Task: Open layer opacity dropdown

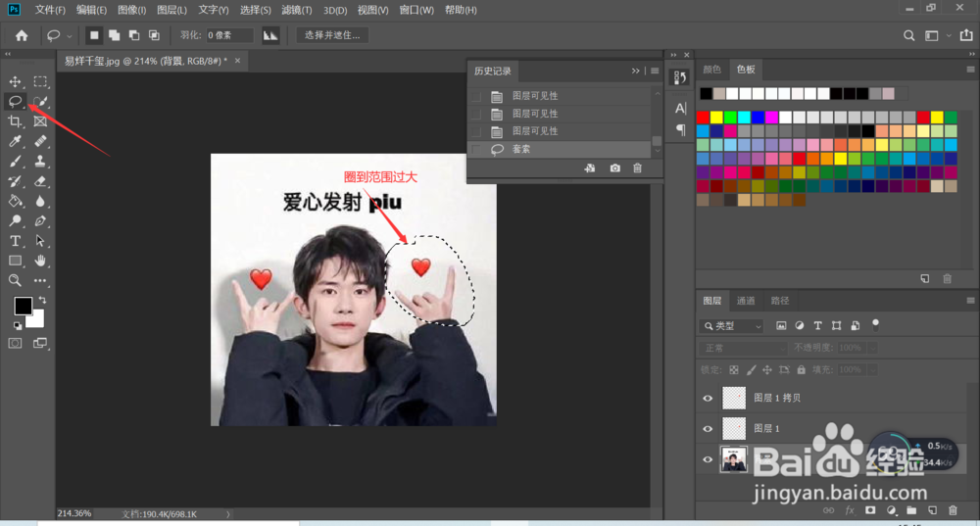Action: (872, 348)
